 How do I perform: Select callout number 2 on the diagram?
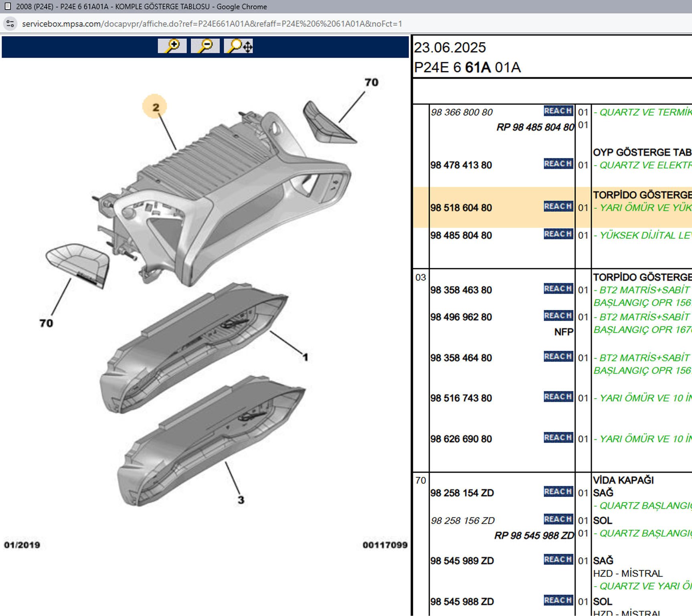tap(155, 107)
